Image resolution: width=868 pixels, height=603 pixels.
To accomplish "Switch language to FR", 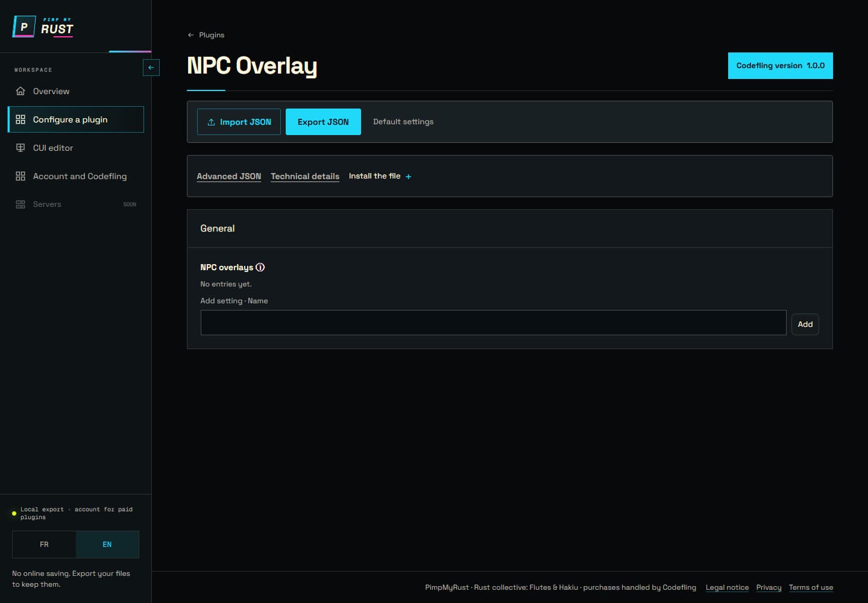I will pos(44,545).
